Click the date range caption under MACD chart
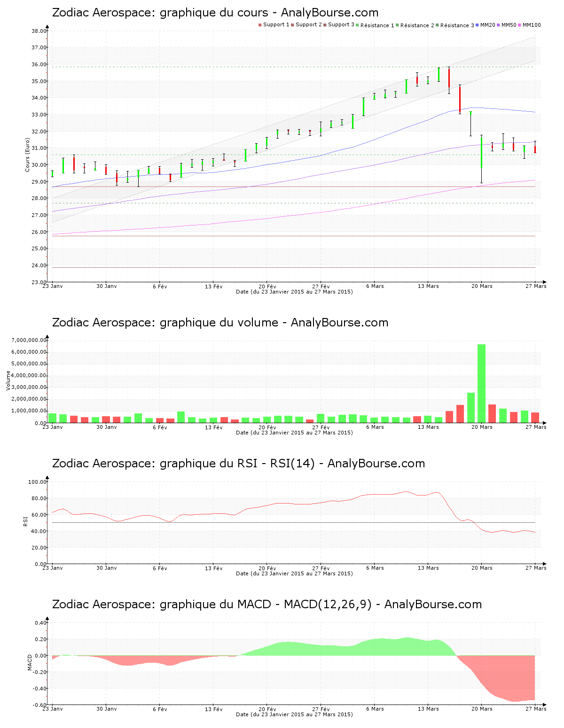 point(294,714)
